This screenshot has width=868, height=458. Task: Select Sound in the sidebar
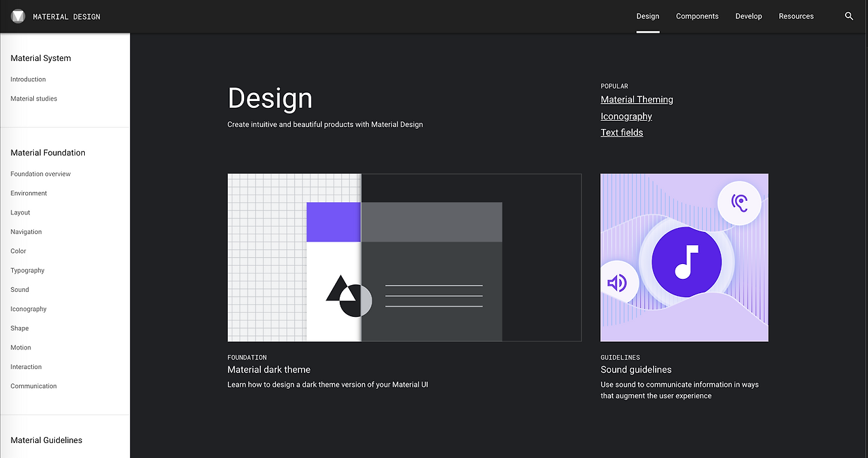(20, 290)
